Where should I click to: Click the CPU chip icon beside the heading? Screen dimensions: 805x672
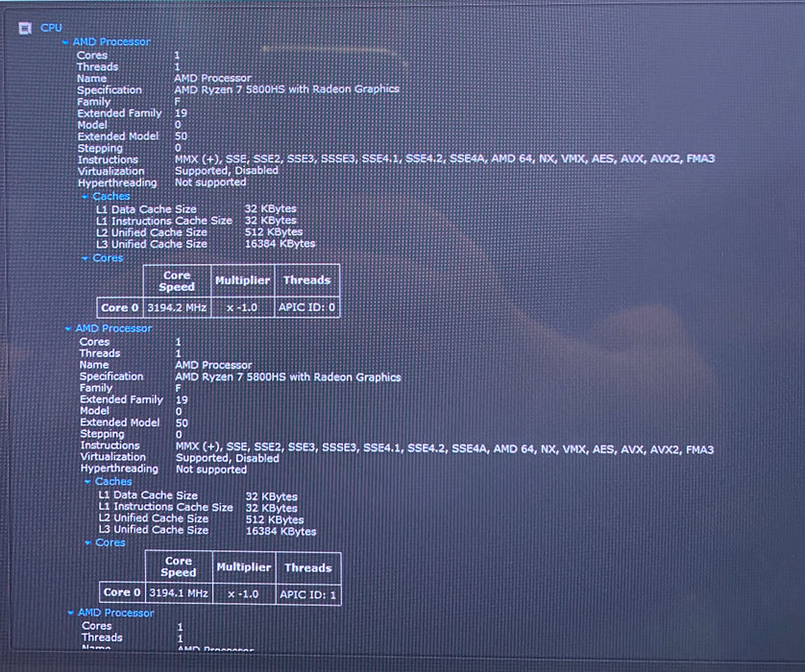[x=25, y=28]
